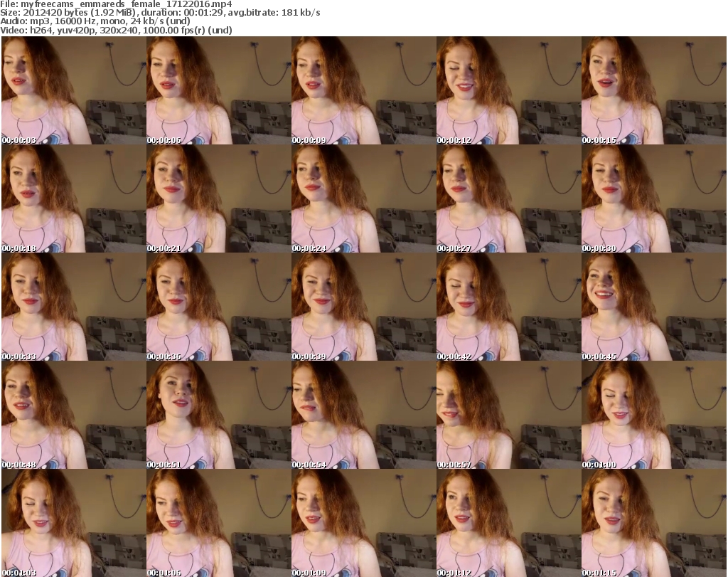Click the Audio mp3 info line
Image resolution: width=728 pixels, height=577 pixels.
[x=95, y=21]
